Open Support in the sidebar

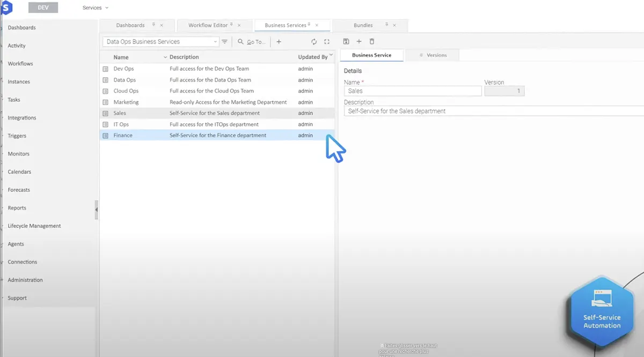(x=17, y=298)
